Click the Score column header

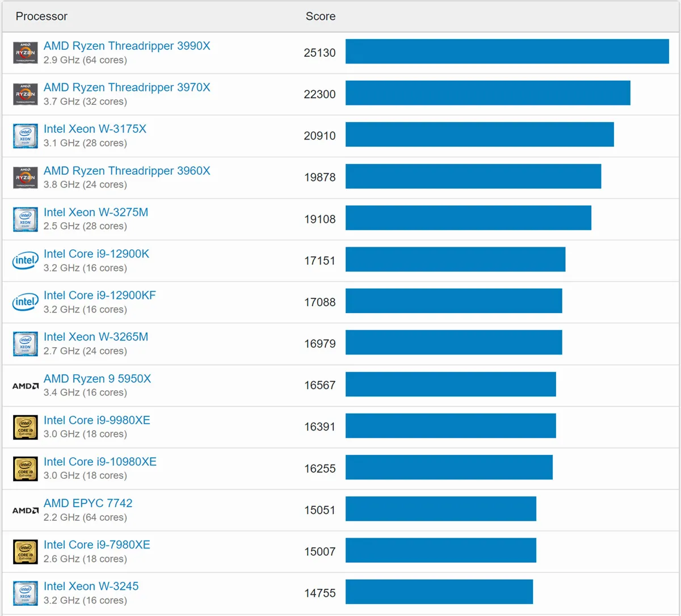[x=321, y=16]
